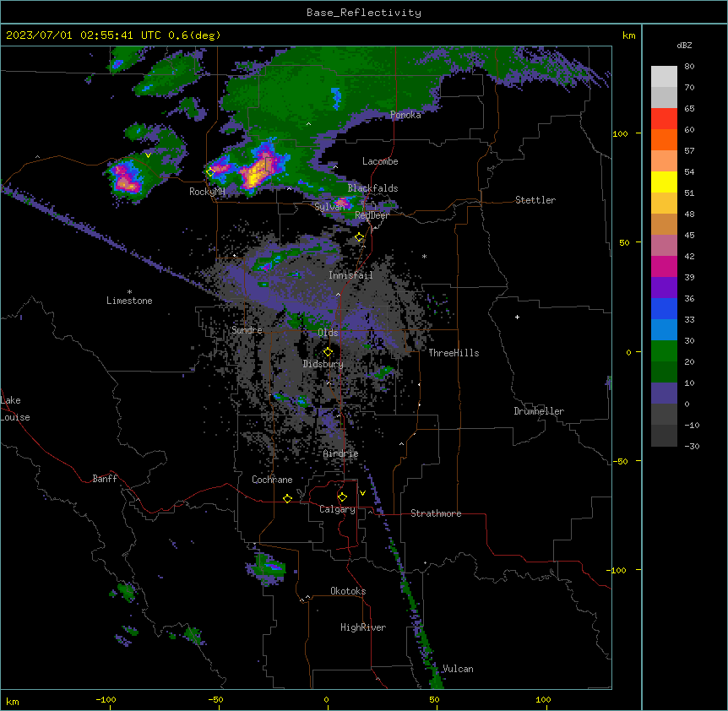The image size is (728, 711).
Task: Click the Sylvan city label
Action: point(329,207)
